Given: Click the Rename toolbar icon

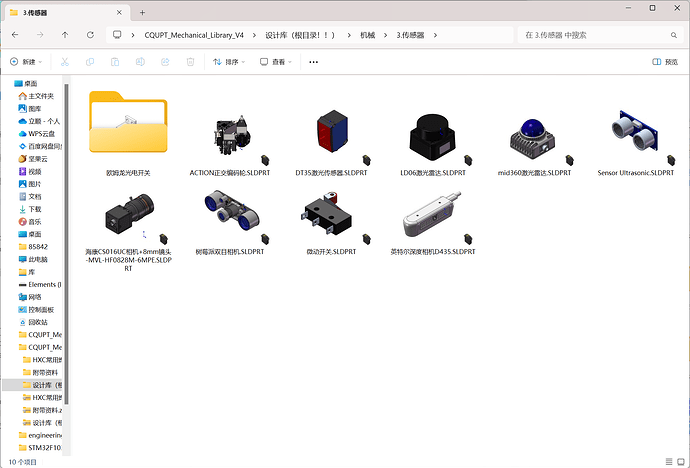Looking at the screenshot, I should coord(140,62).
